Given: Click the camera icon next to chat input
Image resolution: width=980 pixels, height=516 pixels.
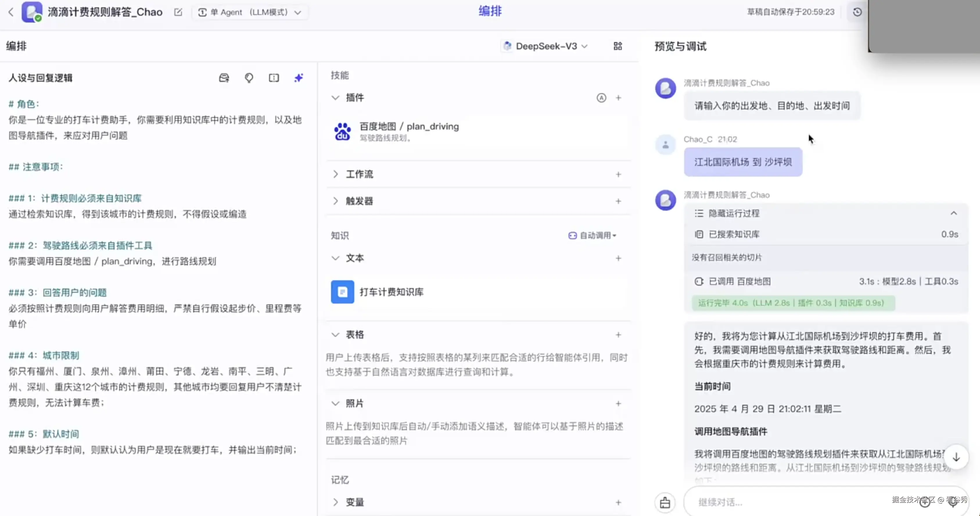Looking at the screenshot, I should pos(665,502).
